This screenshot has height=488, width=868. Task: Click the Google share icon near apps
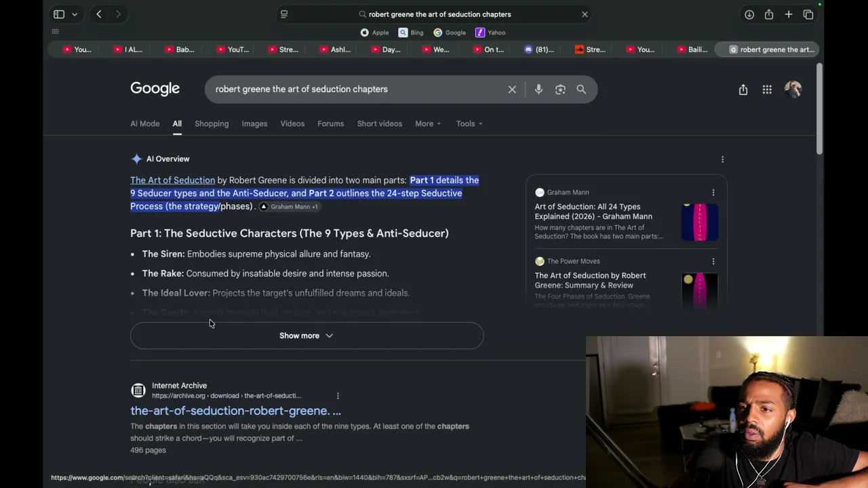tap(743, 89)
